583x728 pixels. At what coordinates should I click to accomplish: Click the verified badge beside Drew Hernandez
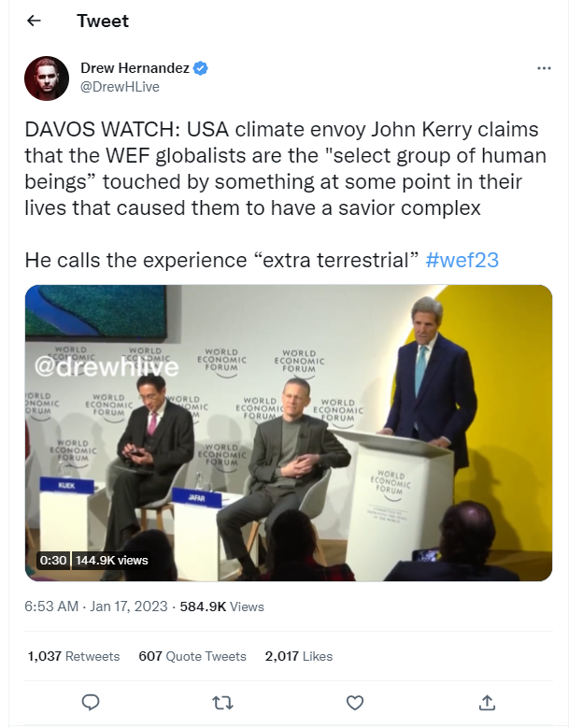click(x=200, y=68)
